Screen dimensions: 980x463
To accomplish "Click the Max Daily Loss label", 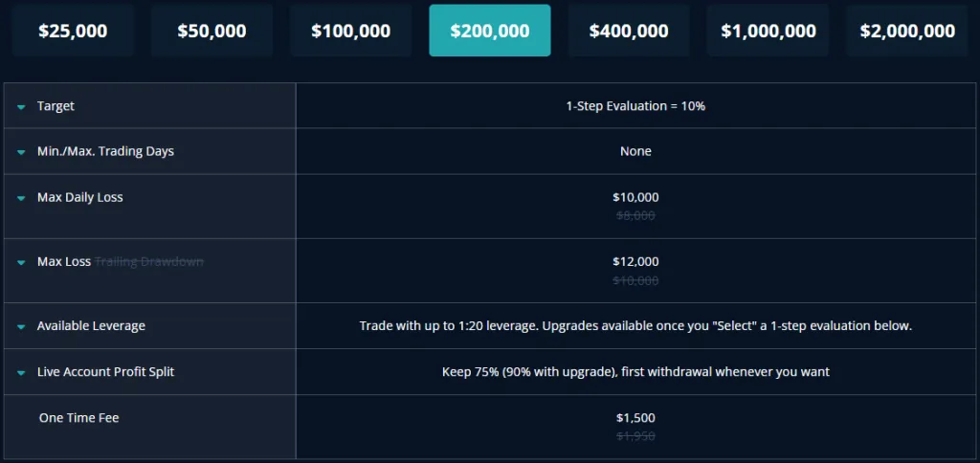I will (x=79, y=197).
